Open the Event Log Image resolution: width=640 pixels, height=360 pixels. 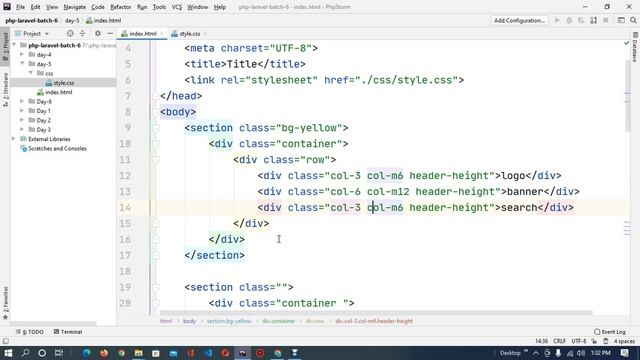(x=610, y=332)
